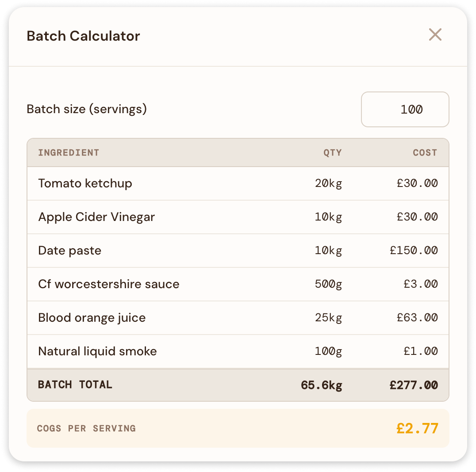
Task: Click the Blood orange juice row
Action: click(x=177, y=318)
